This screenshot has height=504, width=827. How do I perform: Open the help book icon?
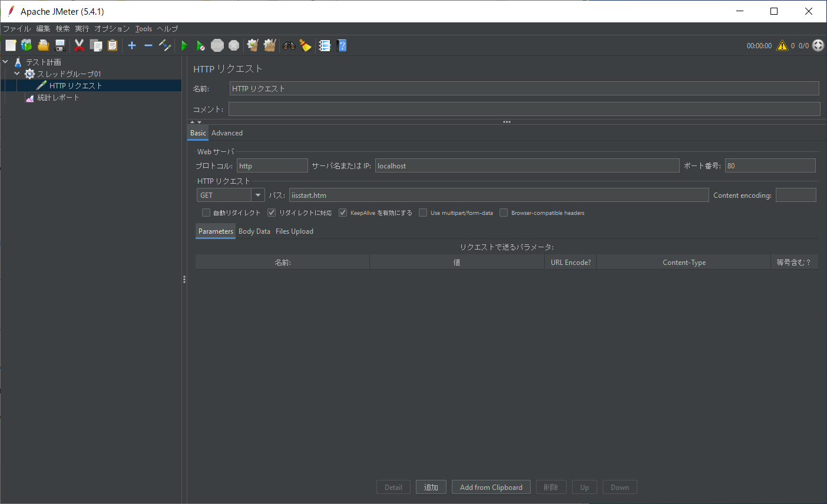(342, 45)
